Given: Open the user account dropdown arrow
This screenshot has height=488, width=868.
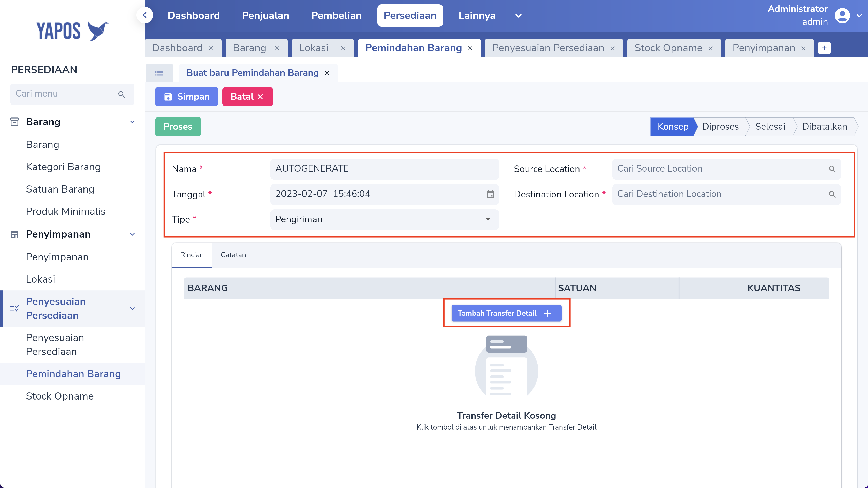Looking at the screenshot, I should (859, 16).
